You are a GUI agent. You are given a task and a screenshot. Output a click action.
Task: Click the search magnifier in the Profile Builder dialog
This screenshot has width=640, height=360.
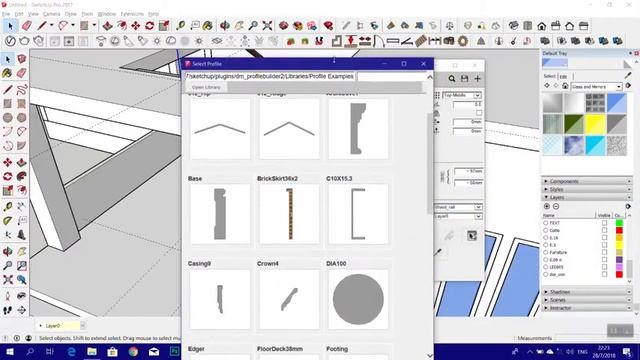pyautogui.click(x=452, y=78)
